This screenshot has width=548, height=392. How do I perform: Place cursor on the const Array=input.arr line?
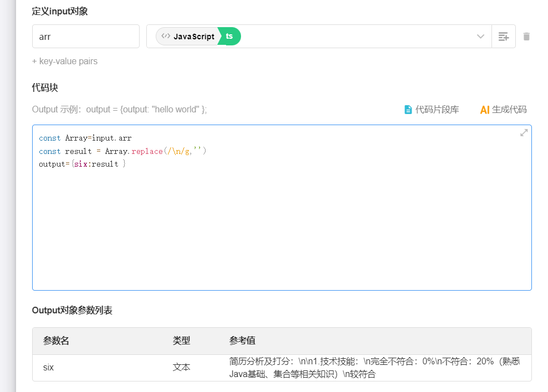(x=85, y=138)
